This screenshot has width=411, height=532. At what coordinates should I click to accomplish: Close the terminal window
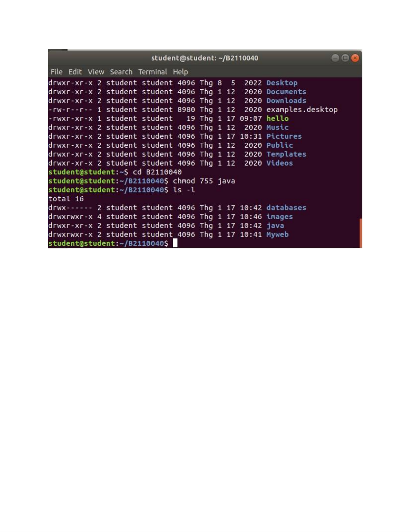click(x=355, y=58)
